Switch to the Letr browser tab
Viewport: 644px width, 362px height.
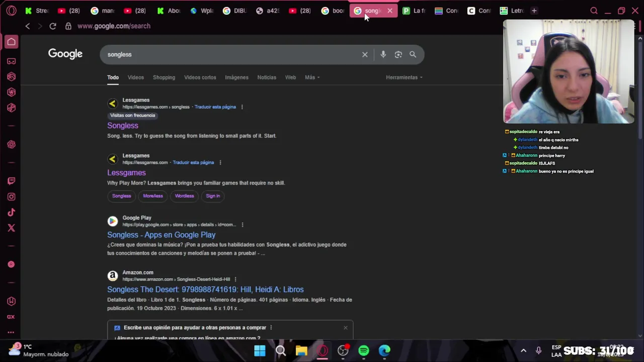(x=512, y=11)
